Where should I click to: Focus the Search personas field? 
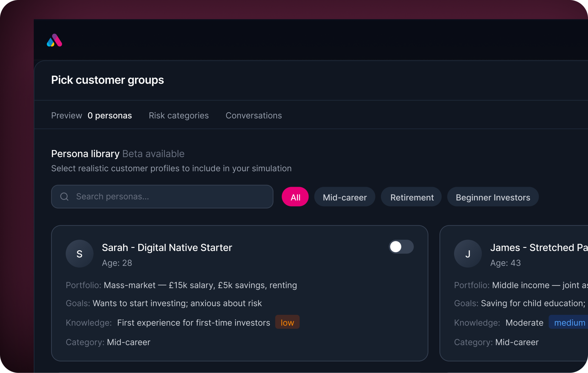coord(162,197)
